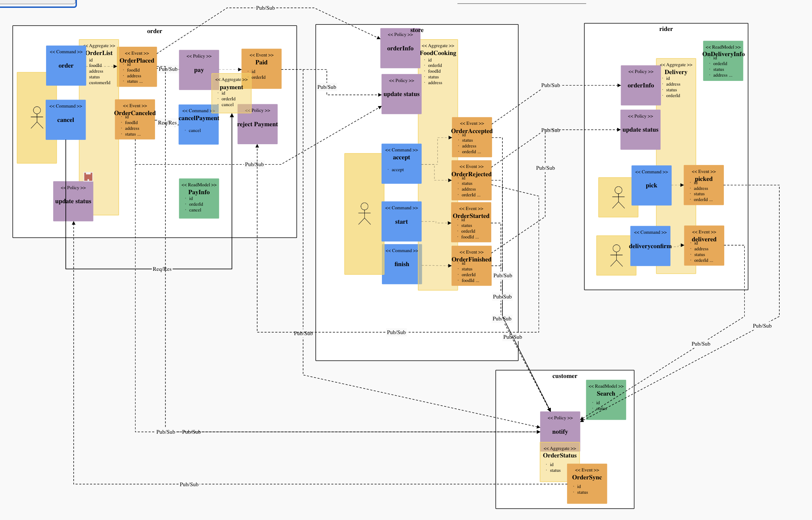Viewport: 812px width, 520px height.
Task: Select the PayInfo ReadModel note
Action: (x=199, y=198)
